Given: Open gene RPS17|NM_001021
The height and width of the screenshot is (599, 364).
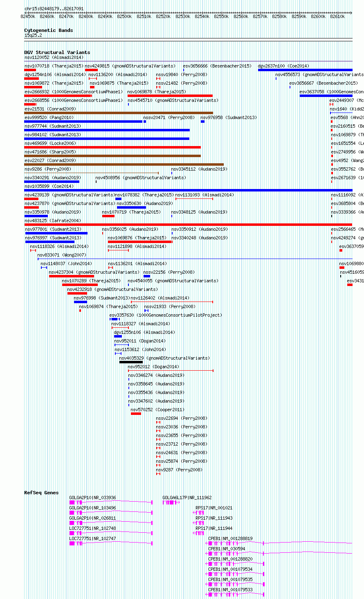Looking at the screenshot, I should pos(214,508).
